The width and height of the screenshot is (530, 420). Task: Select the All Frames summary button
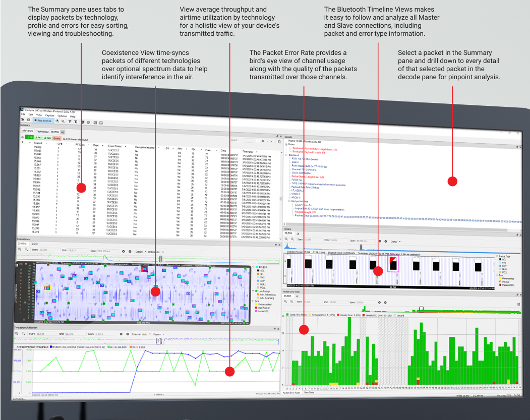[x=26, y=131]
